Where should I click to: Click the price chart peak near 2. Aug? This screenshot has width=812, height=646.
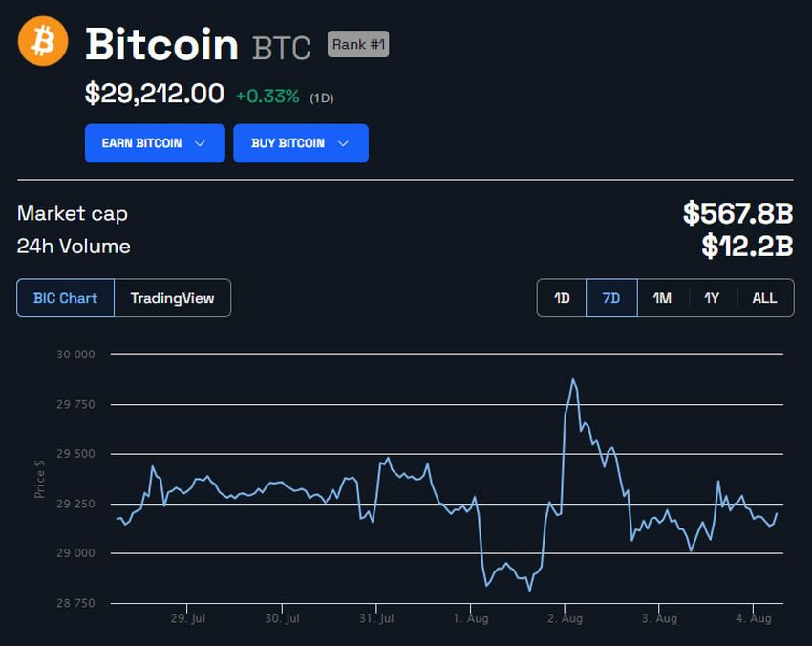(573, 379)
